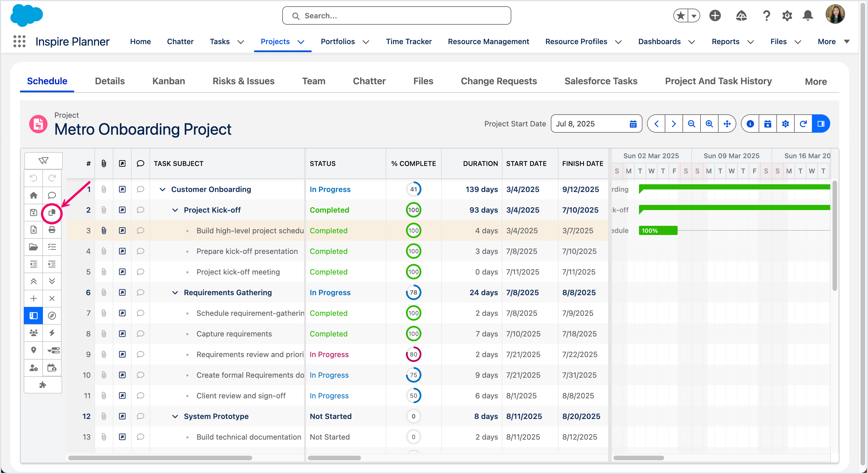
Task: Click the lightning bolt icon in the left toolbar
Action: point(52,333)
